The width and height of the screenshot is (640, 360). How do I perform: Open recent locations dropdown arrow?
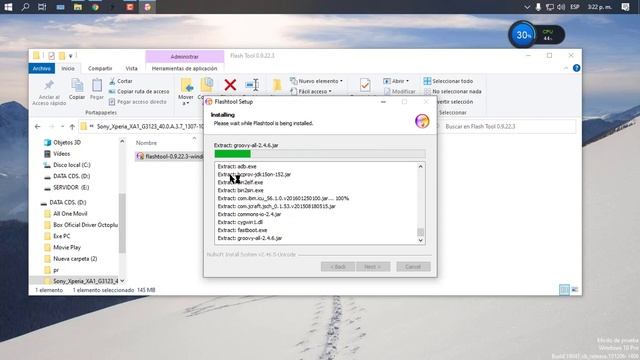[62, 127]
